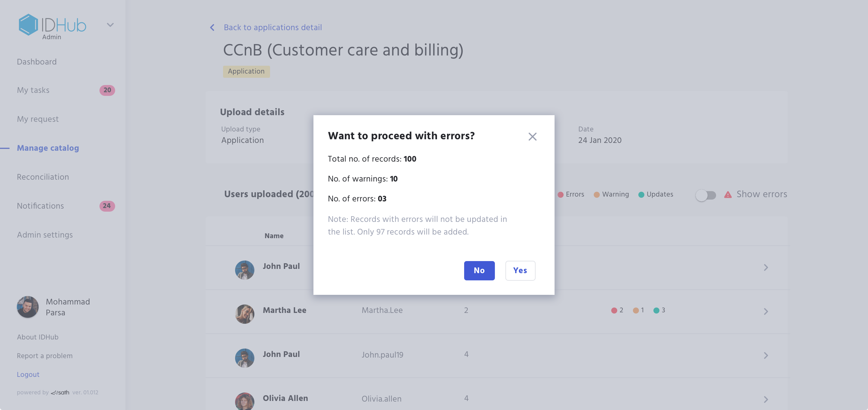Click Mohammad Parsa profile avatar
Viewport: 868px width, 410px height.
point(28,307)
